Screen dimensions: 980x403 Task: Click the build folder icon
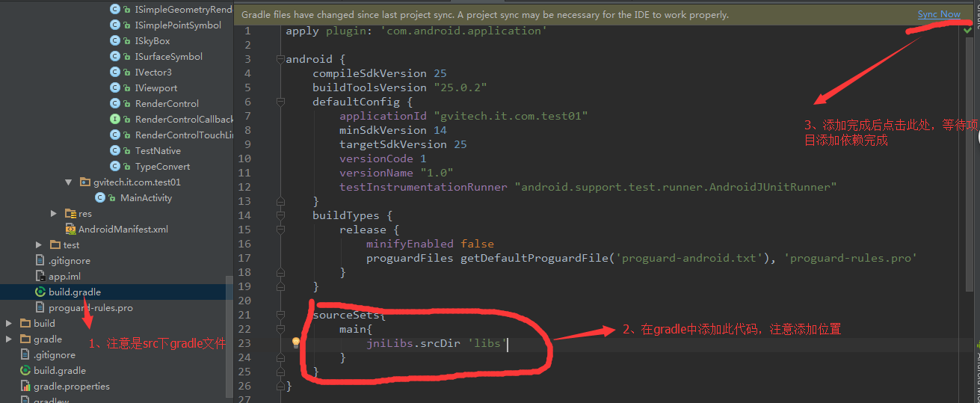tap(25, 323)
